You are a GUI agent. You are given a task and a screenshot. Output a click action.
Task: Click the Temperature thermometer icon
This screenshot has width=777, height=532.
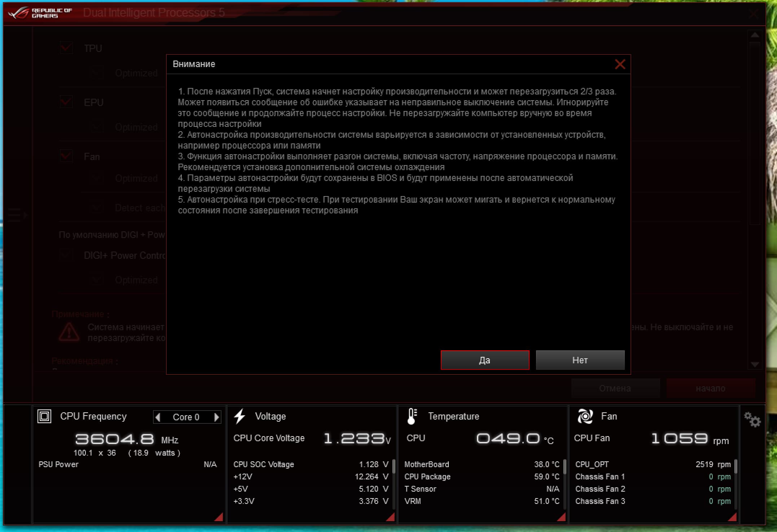(412, 416)
